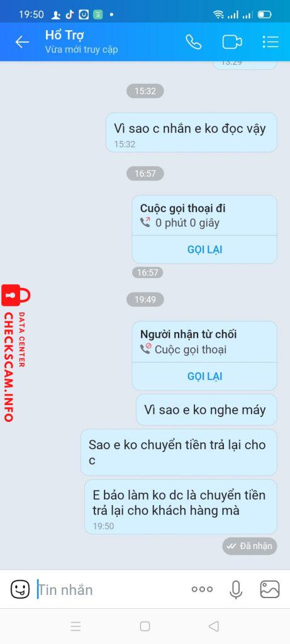Tap the Android back triangle button

[x=214, y=626]
